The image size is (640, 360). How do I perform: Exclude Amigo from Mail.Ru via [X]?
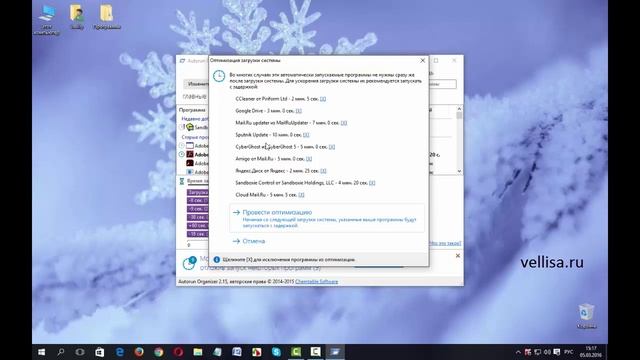point(309,159)
